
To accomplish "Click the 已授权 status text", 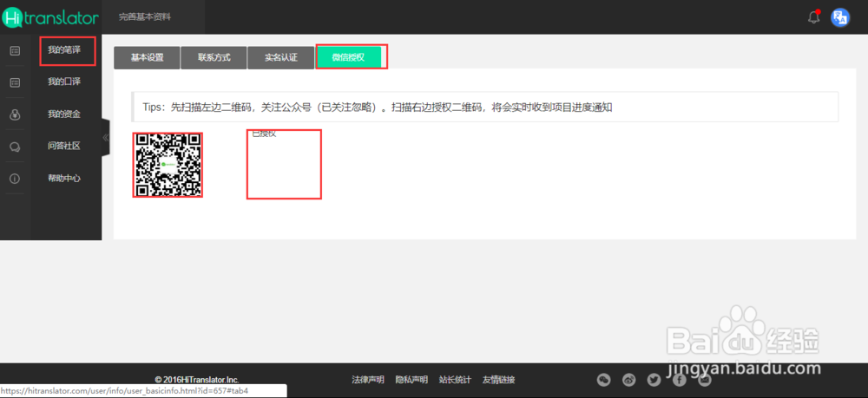I will point(264,134).
